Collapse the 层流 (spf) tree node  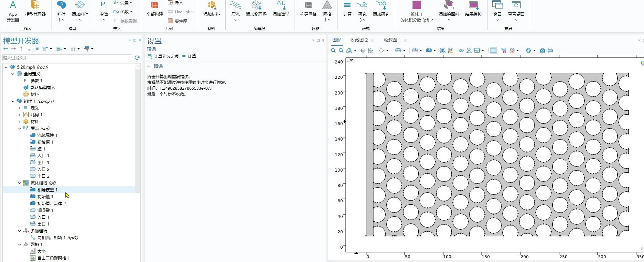(x=19, y=129)
